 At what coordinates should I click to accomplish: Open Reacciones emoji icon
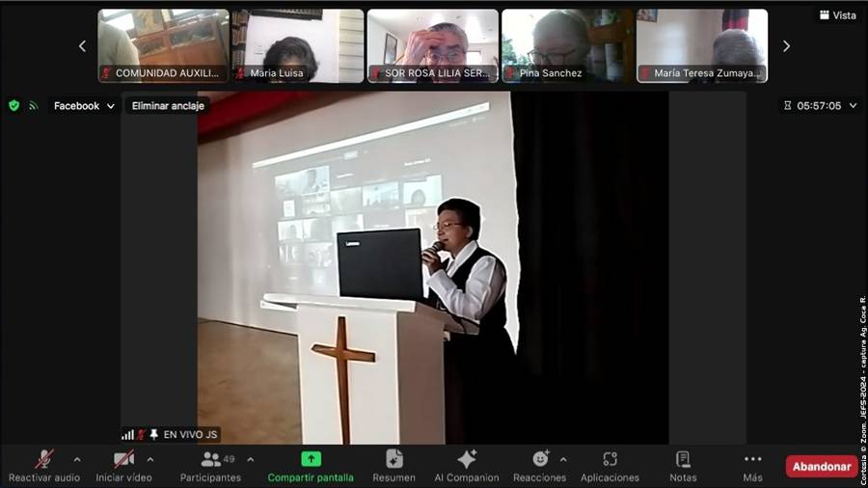click(x=540, y=459)
